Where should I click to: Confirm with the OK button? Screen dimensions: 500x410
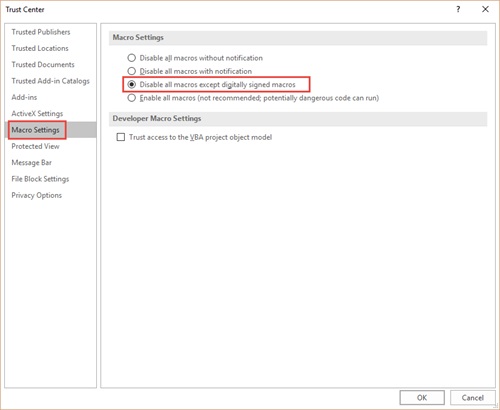point(422,397)
